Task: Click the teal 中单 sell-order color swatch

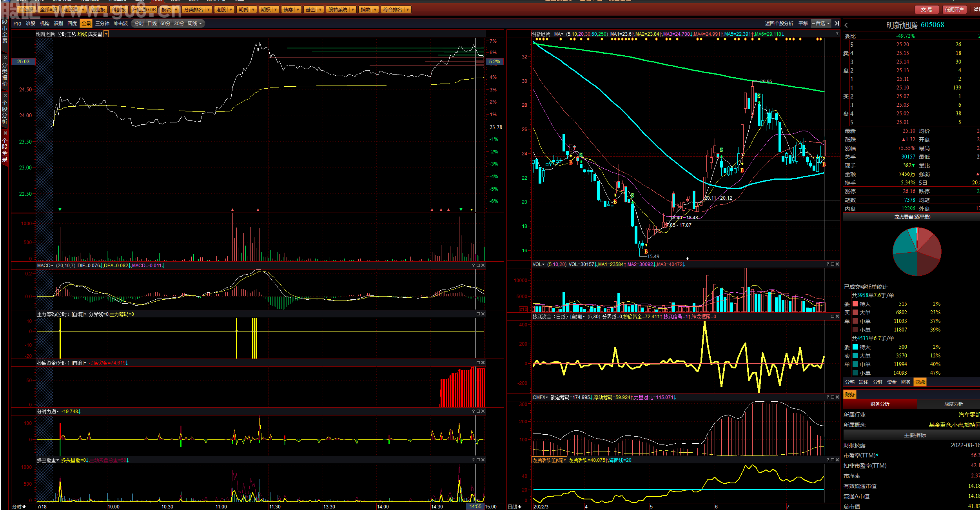Action: click(855, 364)
